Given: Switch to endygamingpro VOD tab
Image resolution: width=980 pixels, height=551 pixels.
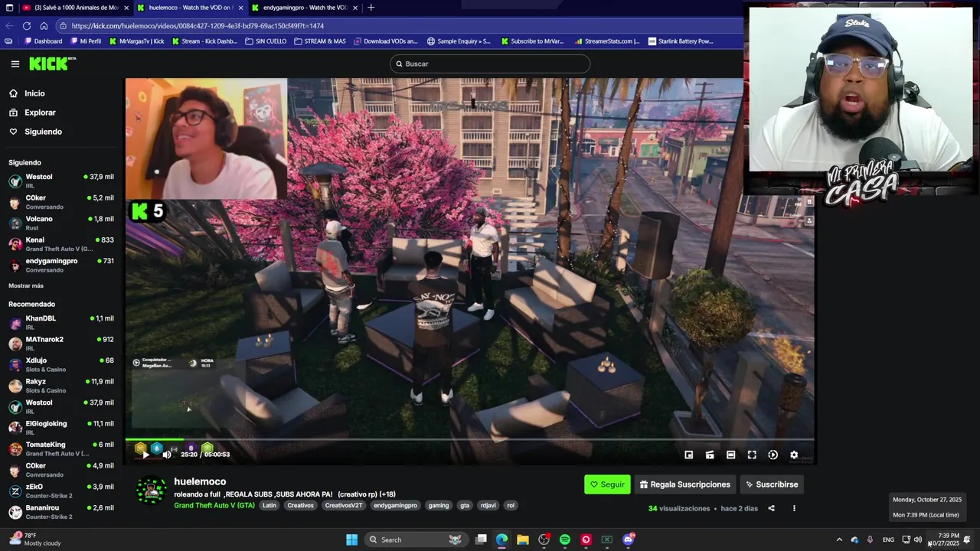Looking at the screenshot, I should (305, 8).
